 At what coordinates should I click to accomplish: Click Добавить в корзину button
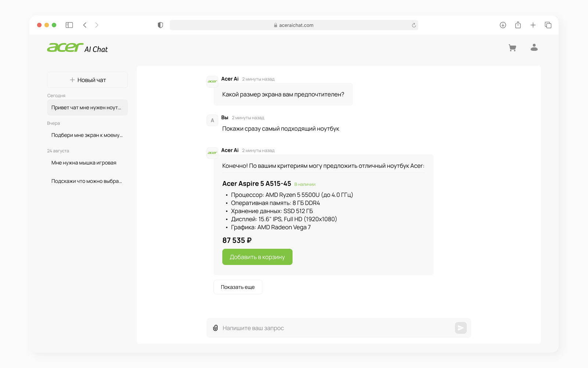tap(257, 257)
